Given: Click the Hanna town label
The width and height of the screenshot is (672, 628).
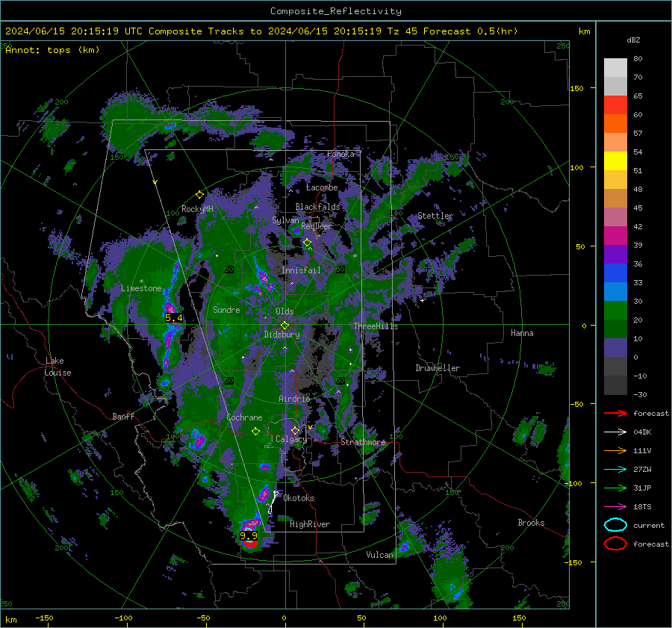Looking at the screenshot, I should [522, 333].
